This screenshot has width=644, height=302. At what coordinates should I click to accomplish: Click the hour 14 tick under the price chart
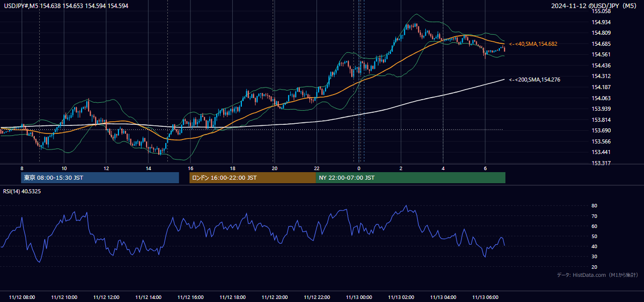coord(149,168)
